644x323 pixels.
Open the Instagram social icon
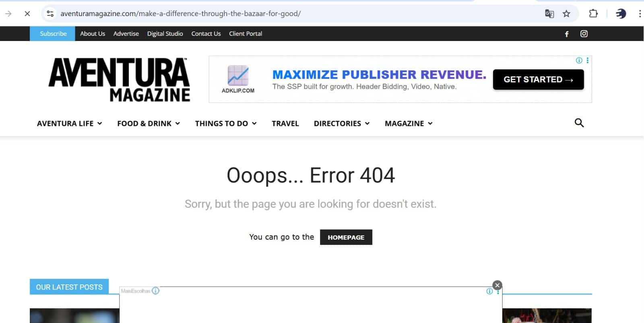click(x=584, y=34)
